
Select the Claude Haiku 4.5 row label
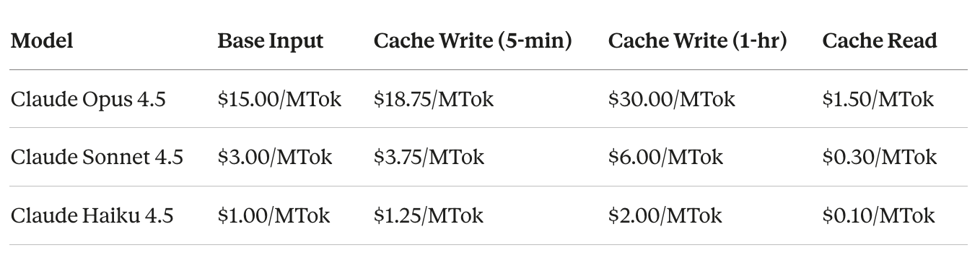click(x=92, y=215)
